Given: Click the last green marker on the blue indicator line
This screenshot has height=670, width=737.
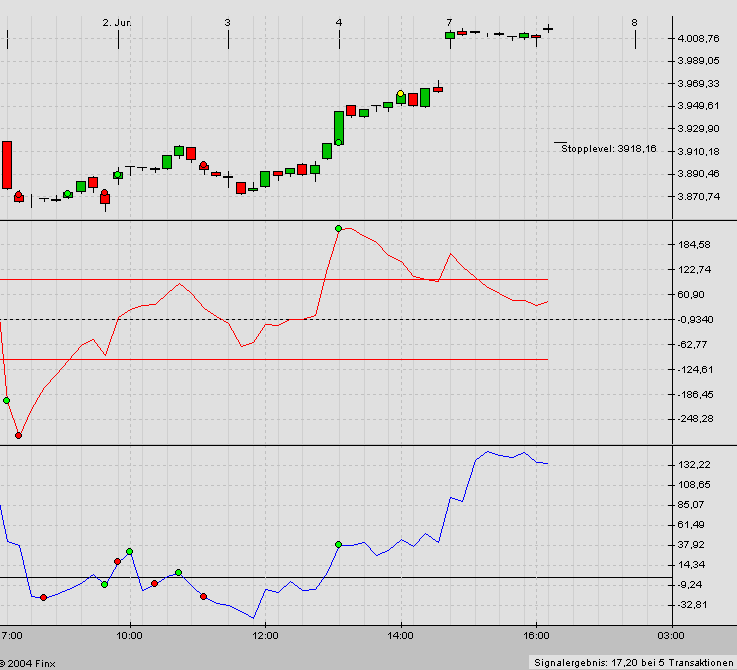Looking at the screenshot, I should (x=338, y=545).
